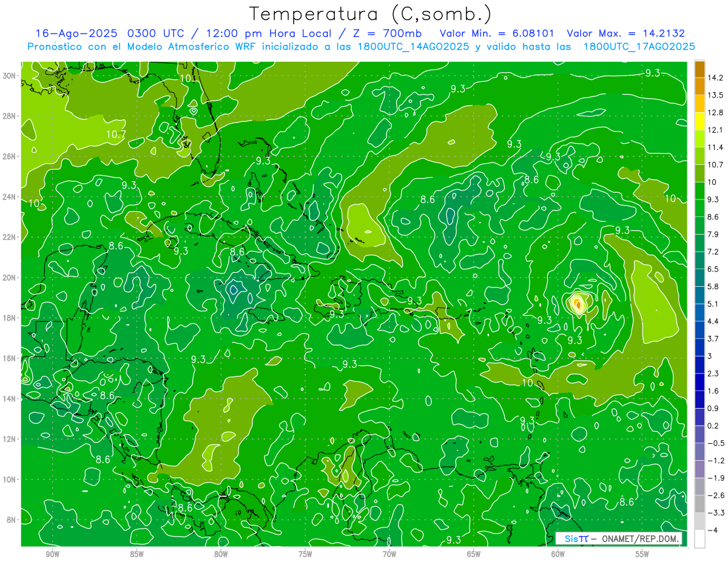Click the -2.6 colorbar scale value
The image size is (728, 562).
pos(715,495)
